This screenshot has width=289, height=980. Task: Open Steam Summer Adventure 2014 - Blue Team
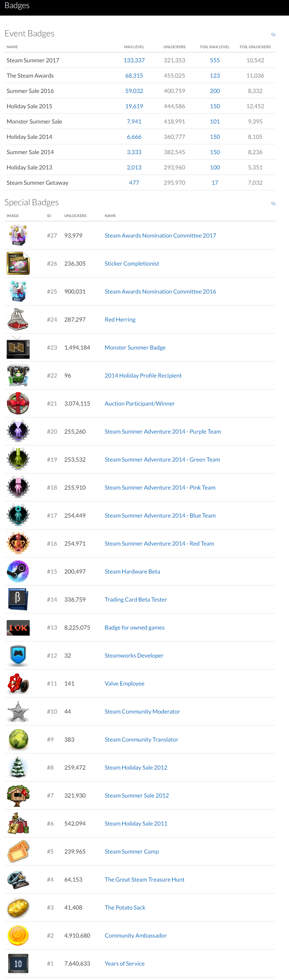tap(160, 516)
